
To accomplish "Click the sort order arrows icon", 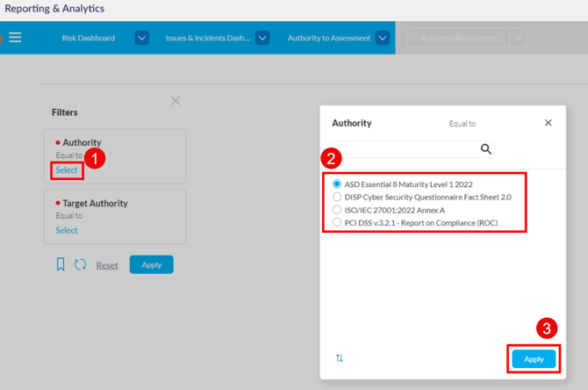I will [x=340, y=358].
